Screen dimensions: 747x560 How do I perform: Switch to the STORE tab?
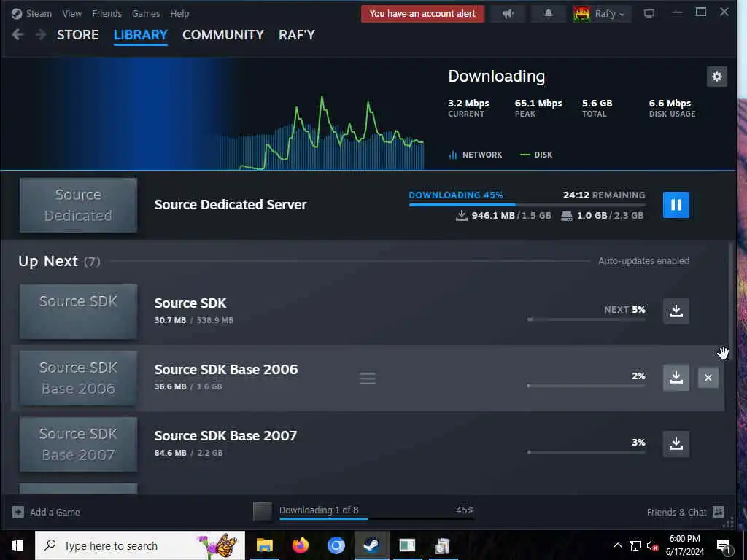tap(77, 35)
